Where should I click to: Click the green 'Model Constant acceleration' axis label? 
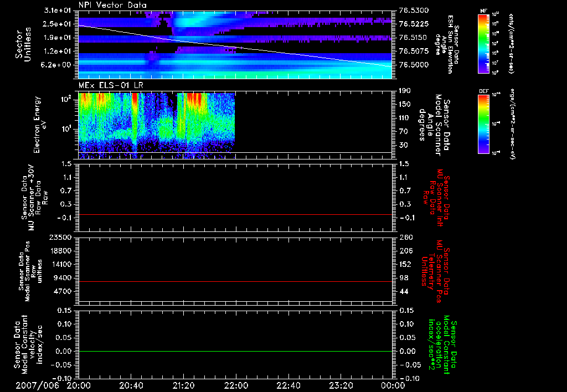[x=442, y=344]
